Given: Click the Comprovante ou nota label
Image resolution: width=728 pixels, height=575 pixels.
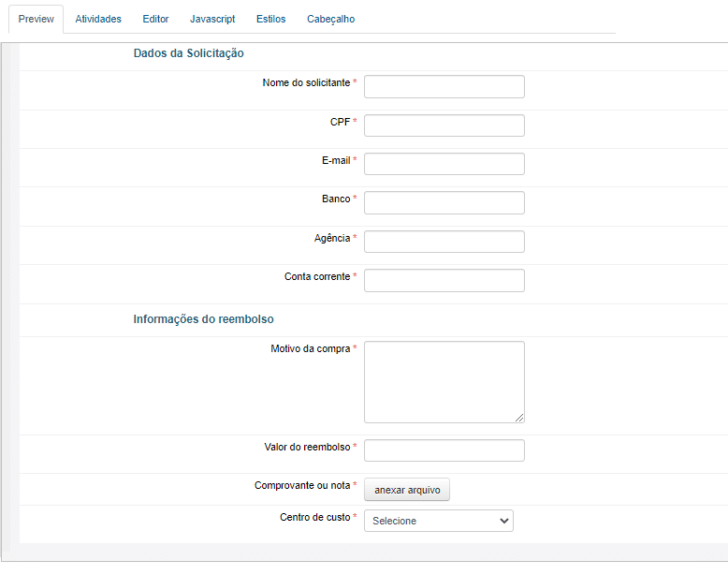Looking at the screenshot, I should pos(301,485).
